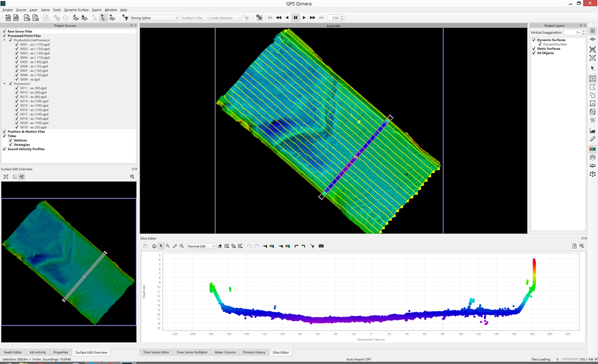Viewport: 598px width, 364px height.
Task: Click the camera snapshot icon in Slice Editor
Action: pos(321,246)
